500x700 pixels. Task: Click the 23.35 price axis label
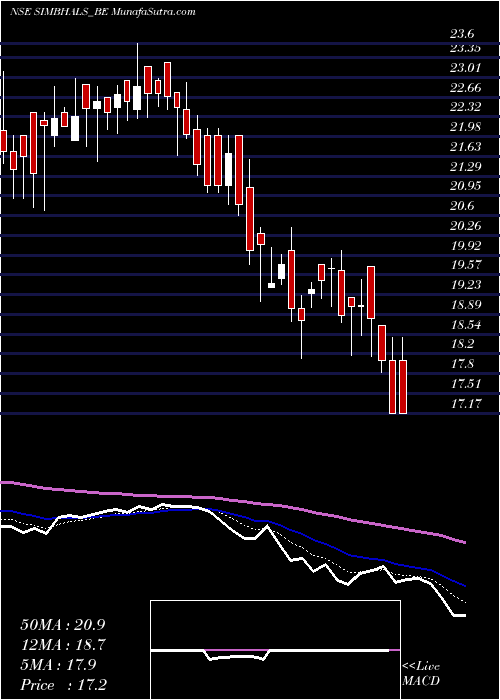(x=466, y=48)
